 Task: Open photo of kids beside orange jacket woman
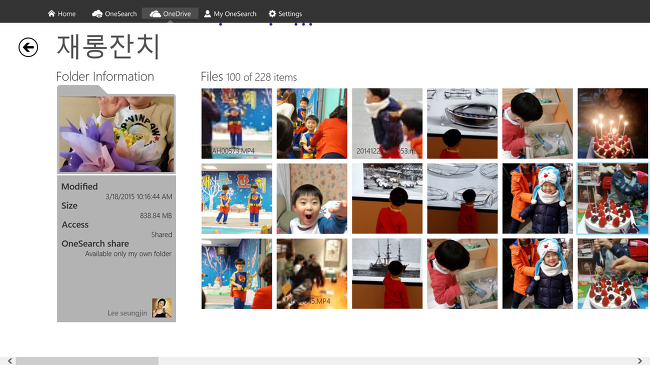pyautogui.click(x=312, y=123)
